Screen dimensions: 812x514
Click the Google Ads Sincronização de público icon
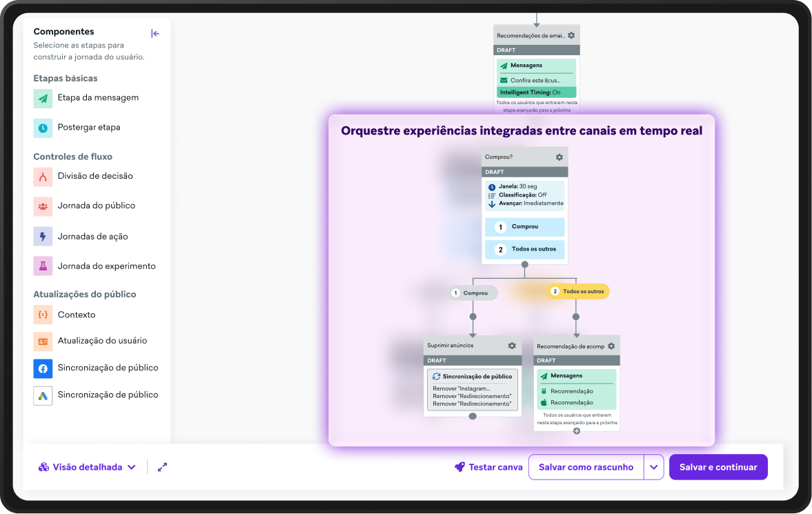point(43,396)
